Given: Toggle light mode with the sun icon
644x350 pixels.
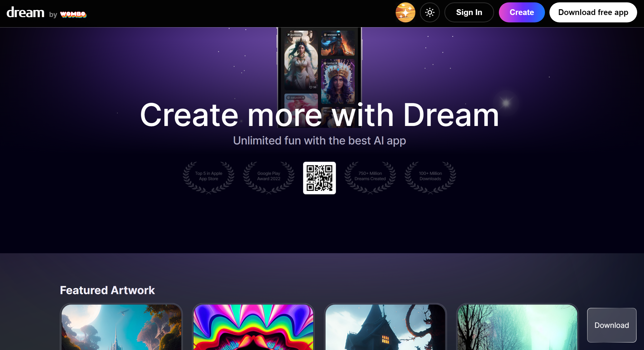Looking at the screenshot, I should pyautogui.click(x=430, y=12).
